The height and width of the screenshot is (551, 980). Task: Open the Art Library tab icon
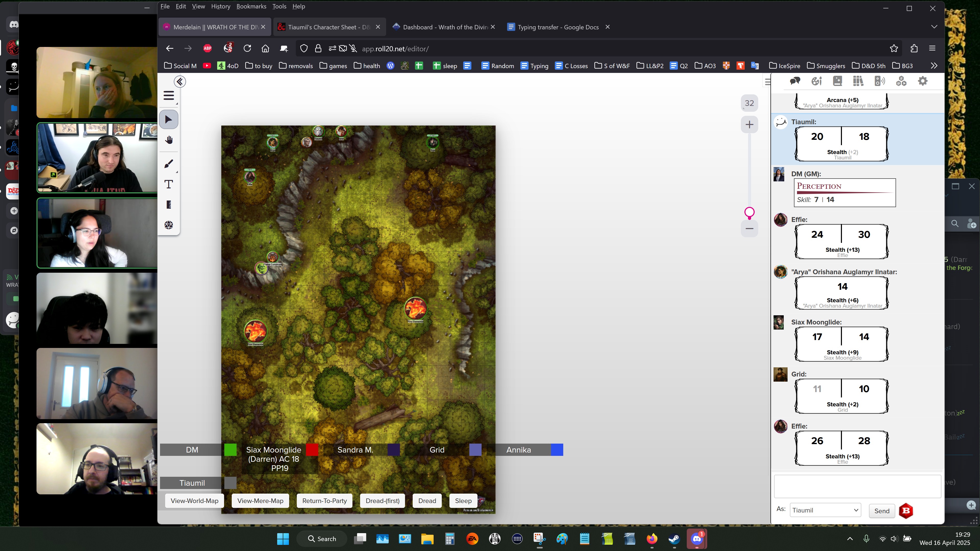816,81
